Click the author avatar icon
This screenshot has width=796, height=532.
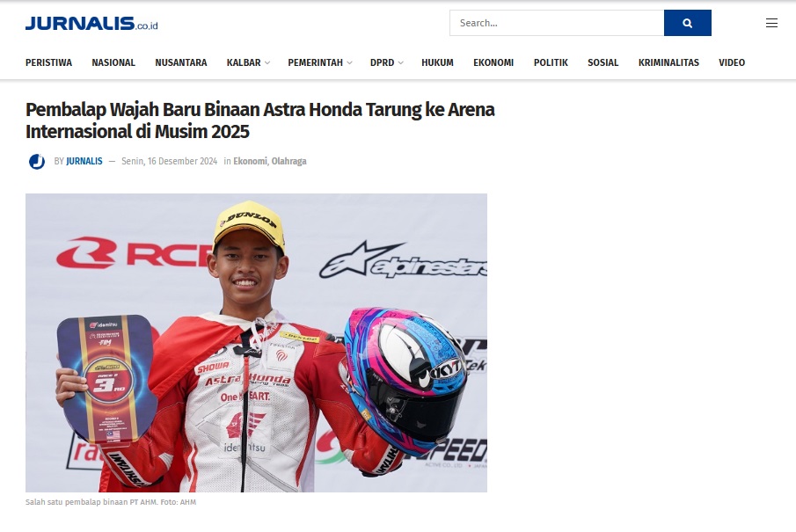[x=37, y=162]
